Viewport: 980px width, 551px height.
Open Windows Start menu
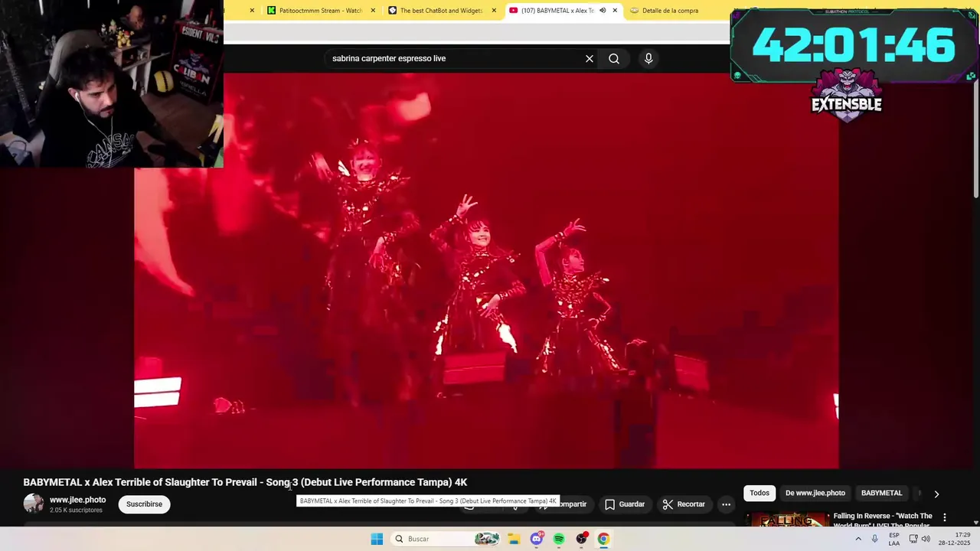click(x=377, y=539)
